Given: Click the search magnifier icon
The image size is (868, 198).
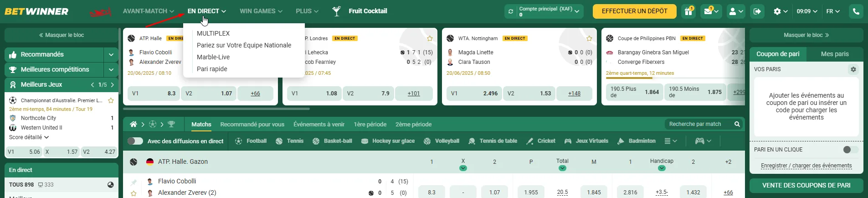Looking at the screenshot, I should click(x=737, y=124).
